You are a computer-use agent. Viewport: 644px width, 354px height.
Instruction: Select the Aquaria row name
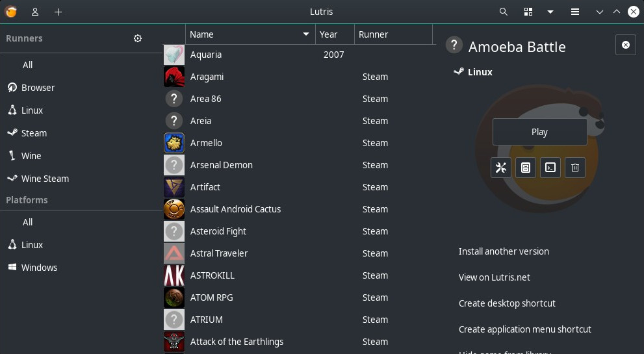(206, 55)
